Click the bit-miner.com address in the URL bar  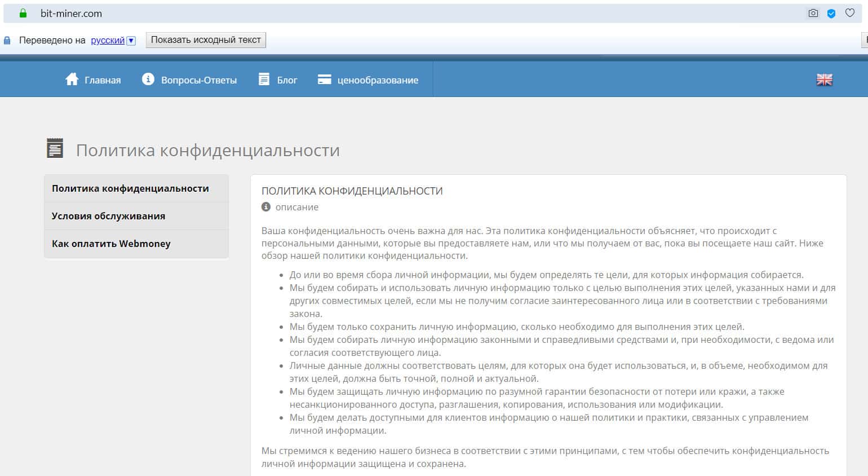point(71,13)
